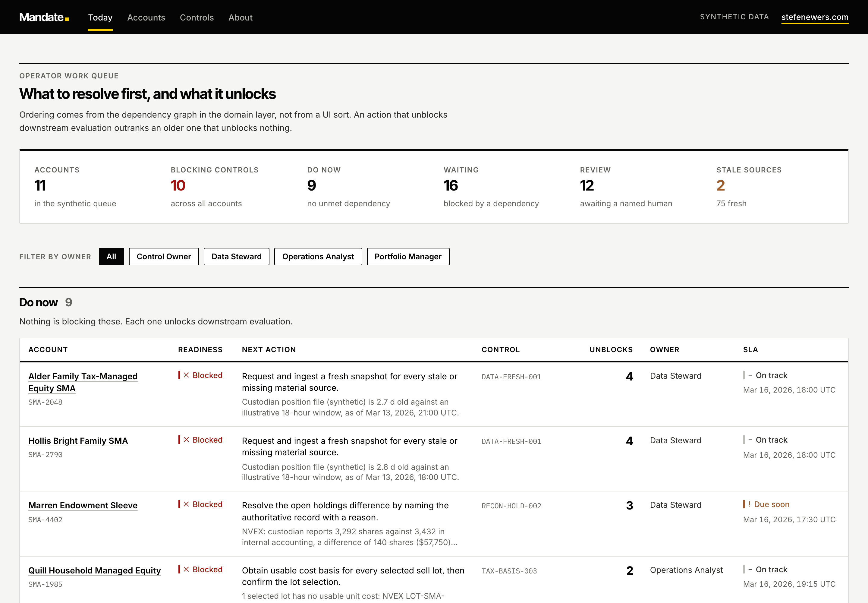This screenshot has height=603, width=868.
Task: Click the Blocked X icon in Alder row
Action: tap(186, 375)
